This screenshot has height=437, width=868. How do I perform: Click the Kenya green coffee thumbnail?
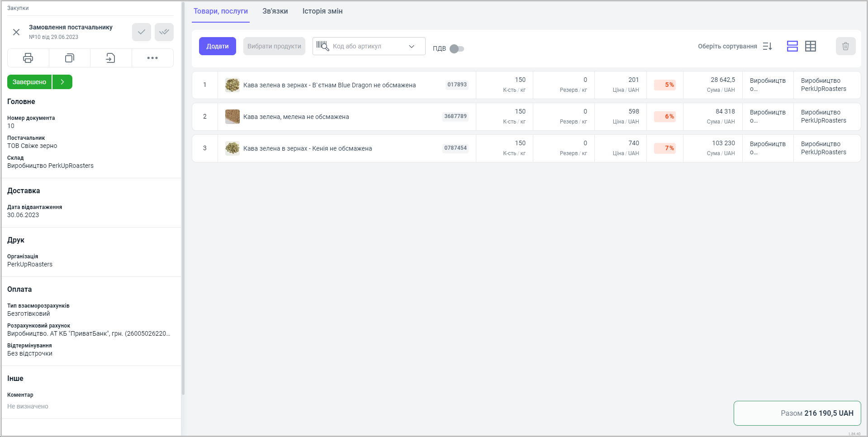coord(232,148)
